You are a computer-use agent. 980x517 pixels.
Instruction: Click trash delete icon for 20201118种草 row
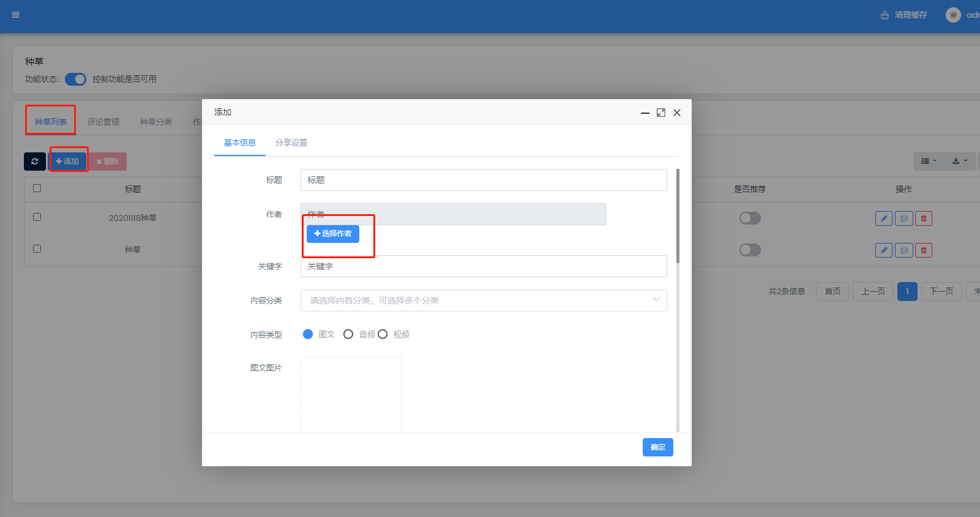pyautogui.click(x=923, y=218)
